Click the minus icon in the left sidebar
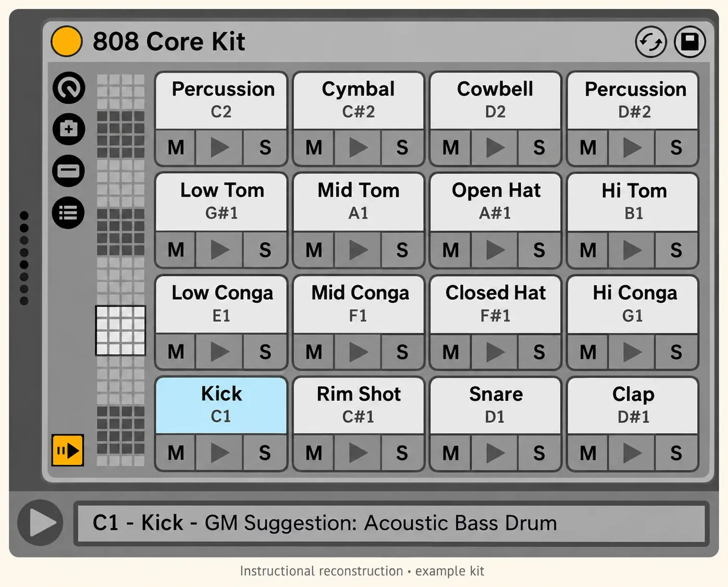The image size is (728, 587). (69, 170)
